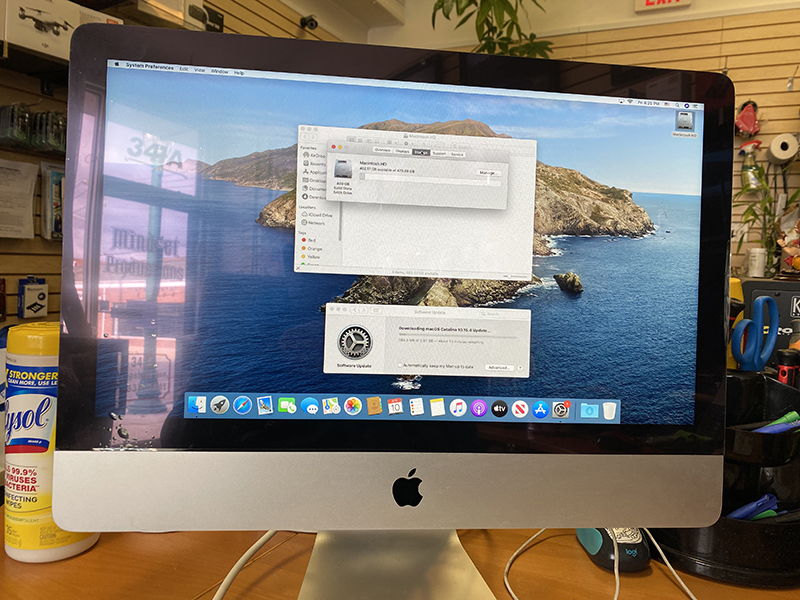Viewport: 800px width, 600px height.
Task: Open FaceTime from the Dock
Action: 287,406
